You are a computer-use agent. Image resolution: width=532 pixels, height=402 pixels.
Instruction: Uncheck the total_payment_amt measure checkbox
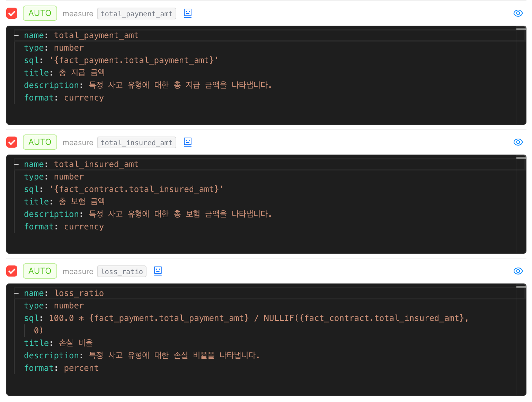tap(12, 13)
